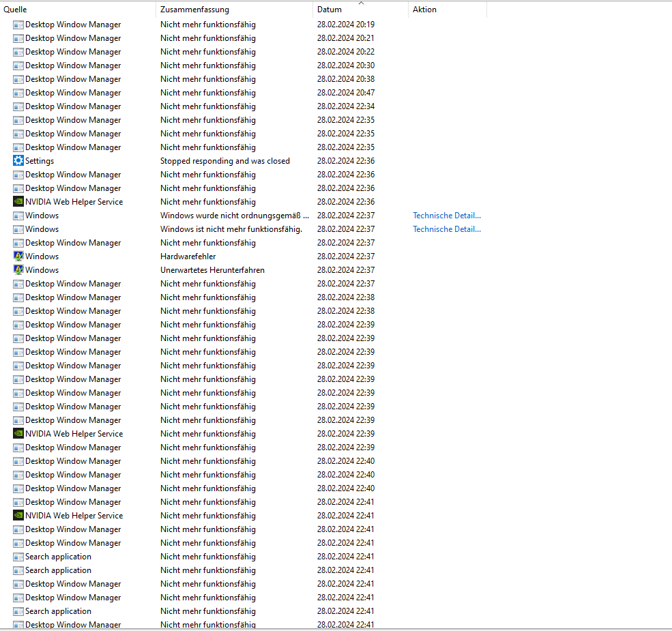Image resolution: width=672 pixels, height=631 pixels.
Task: Click the icon of Unerwartetes Herunterfahren row
Action: click(x=18, y=270)
